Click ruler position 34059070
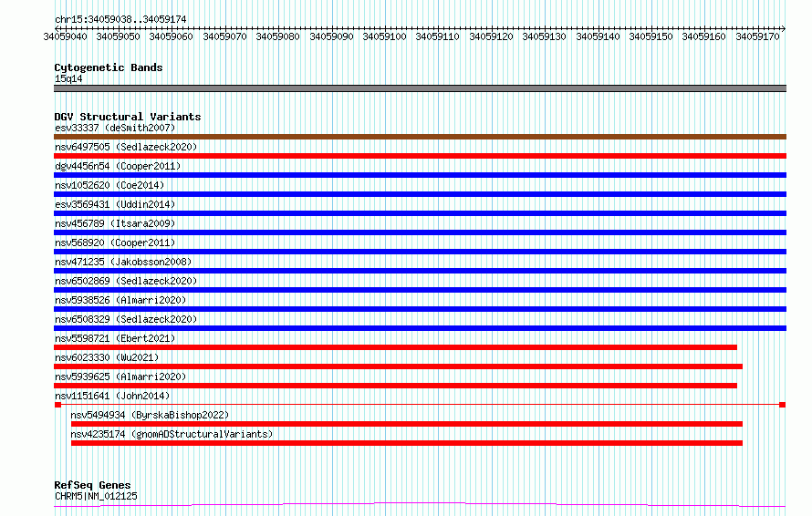The image size is (812, 516). coord(224,36)
